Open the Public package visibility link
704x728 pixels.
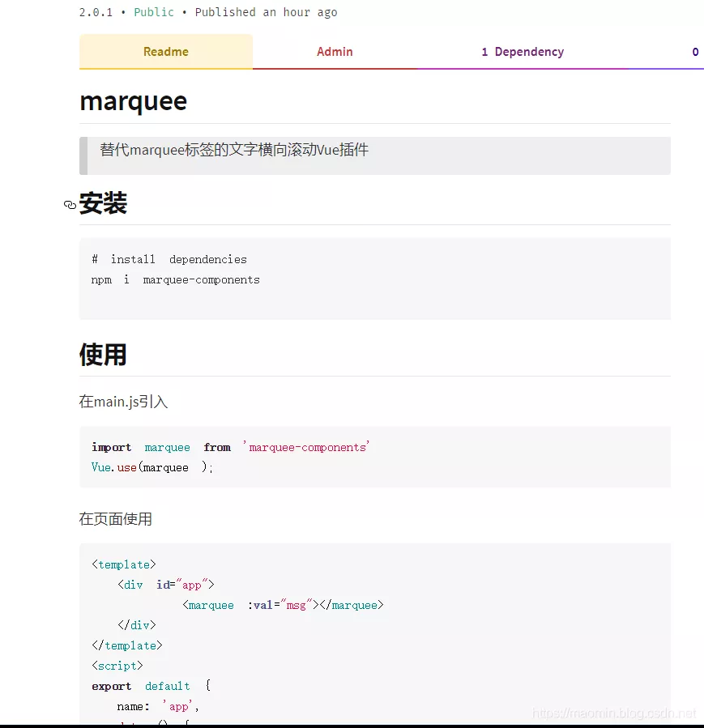point(155,12)
